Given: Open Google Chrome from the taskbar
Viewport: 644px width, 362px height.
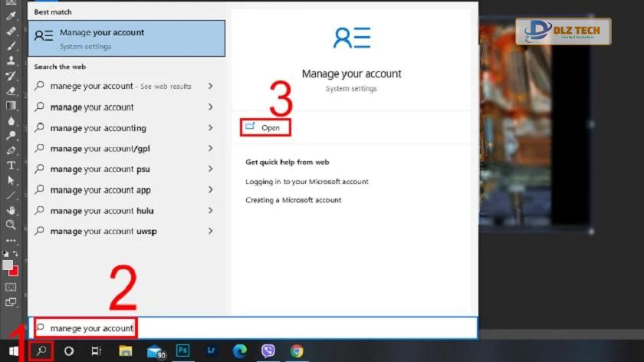Looking at the screenshot, I should coord(297,351).
